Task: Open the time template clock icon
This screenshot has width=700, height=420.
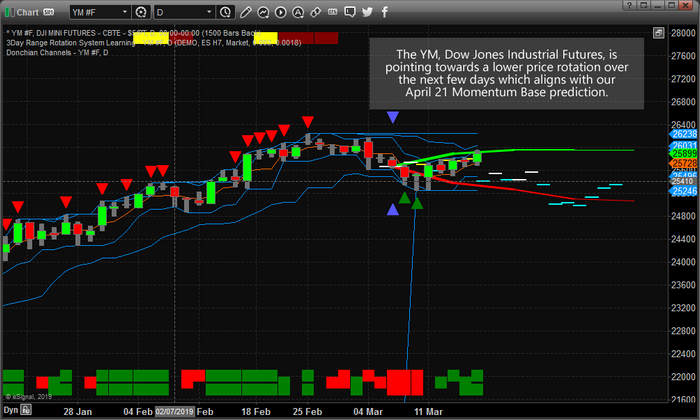Action: coord(225,12)
